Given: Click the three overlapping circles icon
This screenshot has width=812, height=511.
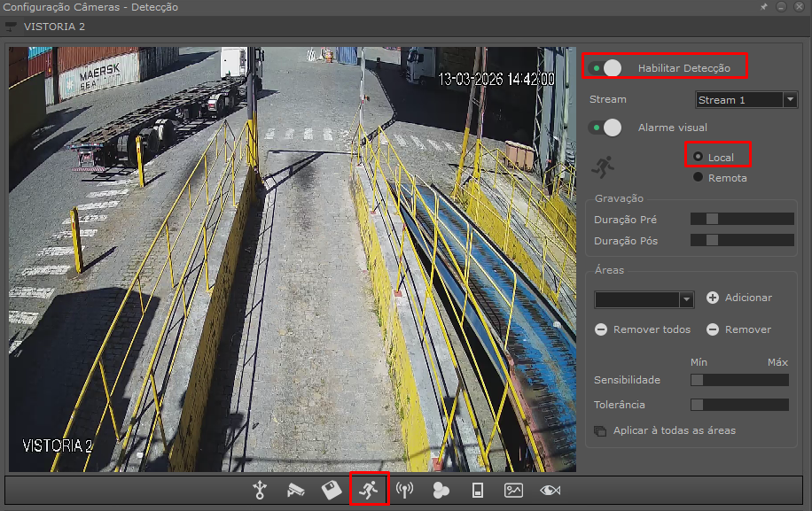Looking at the screenshot, I should coord(441,490).
